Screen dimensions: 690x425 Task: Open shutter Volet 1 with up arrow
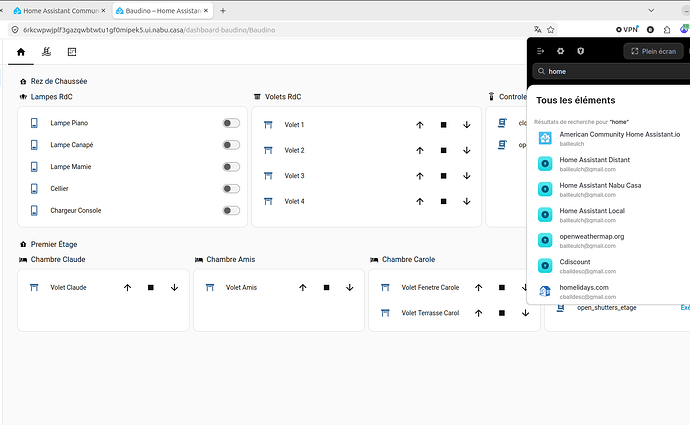click(420, 125)
